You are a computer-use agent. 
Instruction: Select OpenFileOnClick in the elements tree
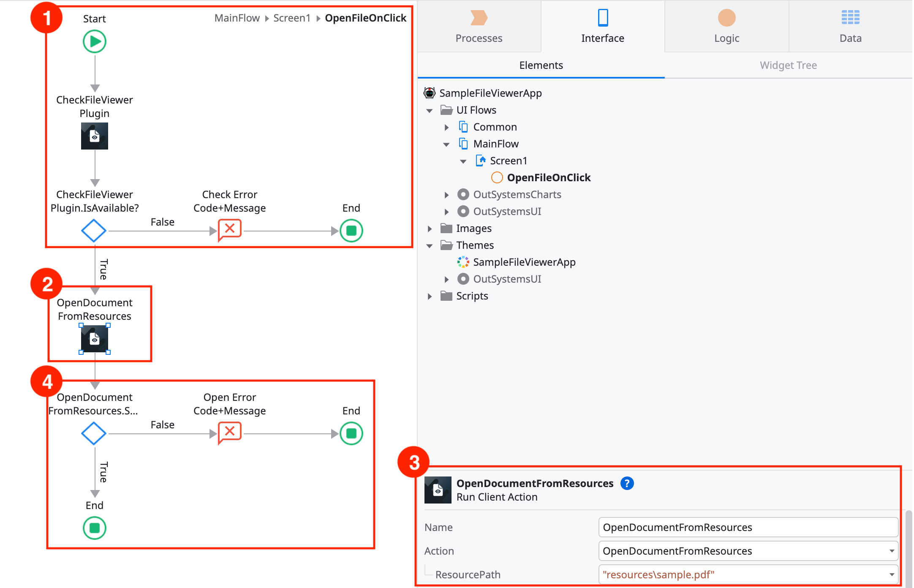click(548, 178)
